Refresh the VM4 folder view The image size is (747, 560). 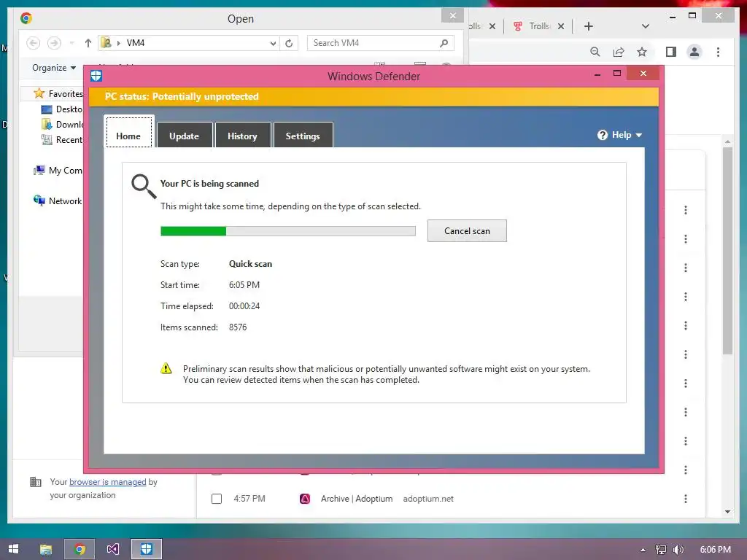pyautogui.click(x=289, y=43)
